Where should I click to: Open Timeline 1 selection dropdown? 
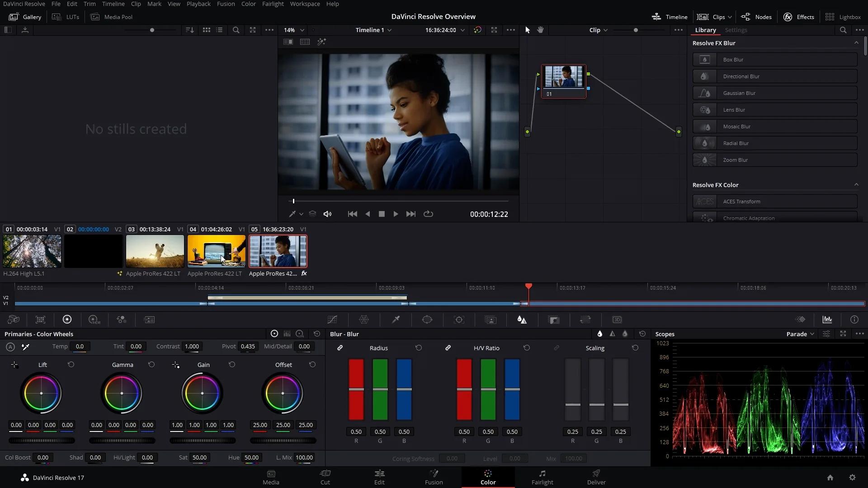tap(373, 30)
